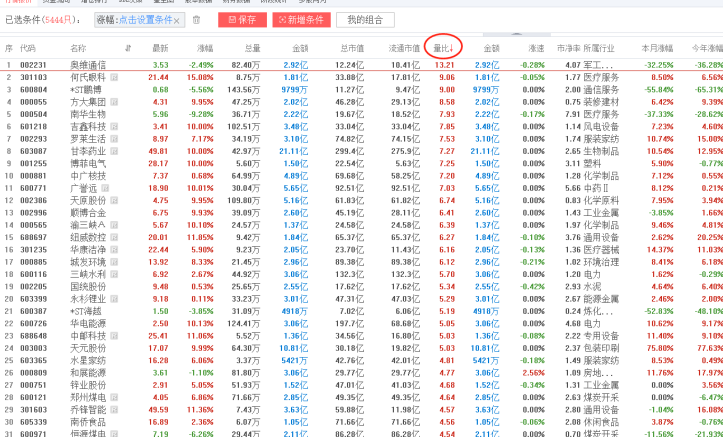Remove the 涨幅 condition chip with its X
Viewport: 724px width, 438px height.
pyautogui.click(x=177, y=21)
